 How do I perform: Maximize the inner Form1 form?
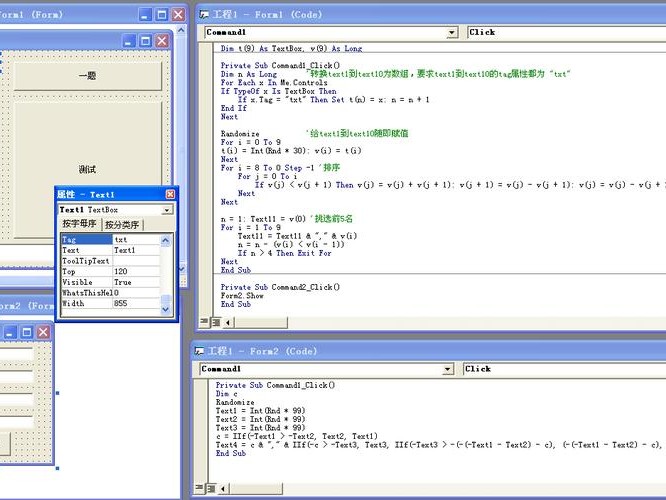[x=145, y=41]
